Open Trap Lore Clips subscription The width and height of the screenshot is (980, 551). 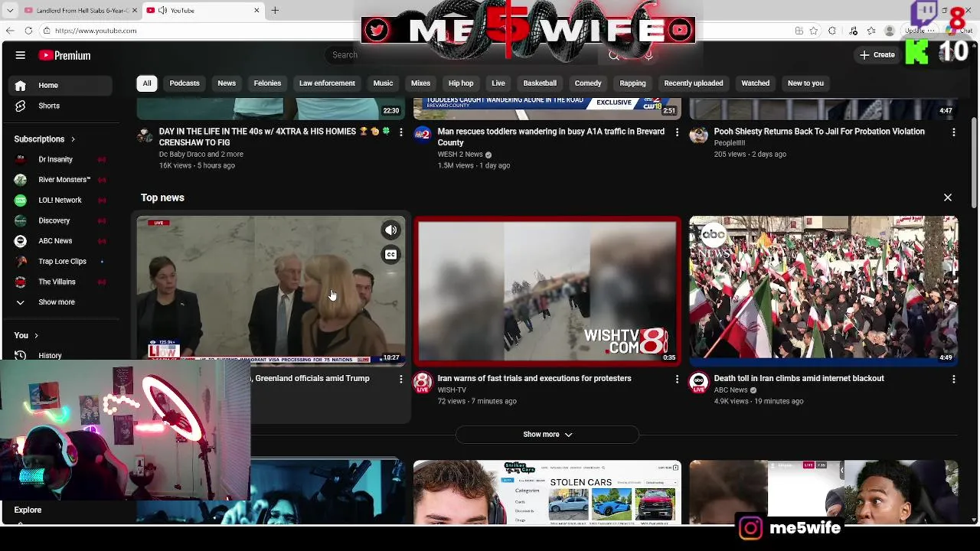[x=60, y=261]
